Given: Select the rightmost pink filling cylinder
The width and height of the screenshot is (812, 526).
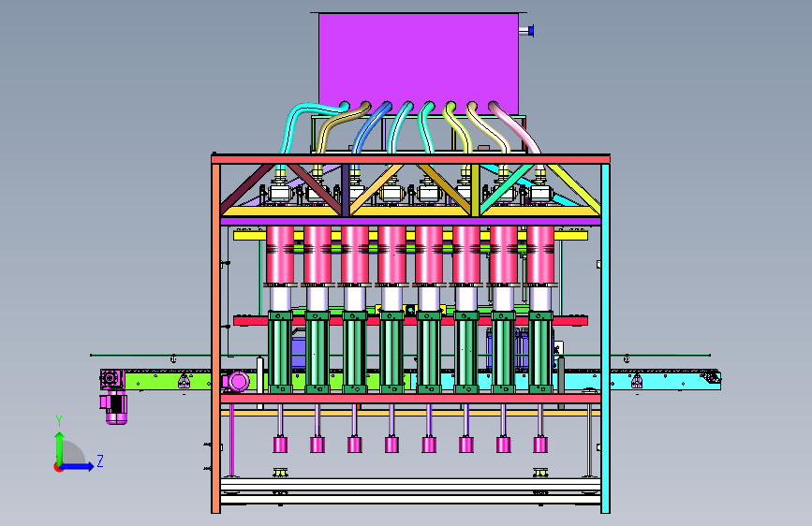Looking at the screenshot, I should point(540,255).
